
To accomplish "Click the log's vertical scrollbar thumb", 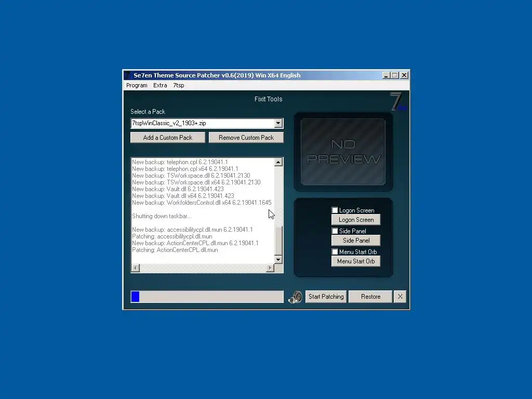I will 278,241.
